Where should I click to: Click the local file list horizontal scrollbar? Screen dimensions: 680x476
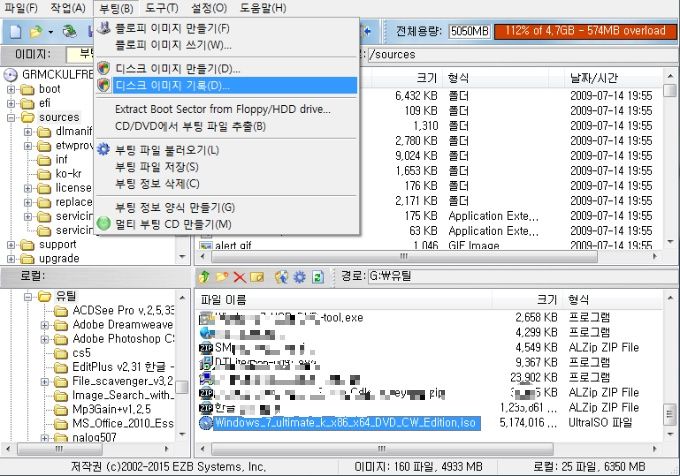(x=382, y=448)
